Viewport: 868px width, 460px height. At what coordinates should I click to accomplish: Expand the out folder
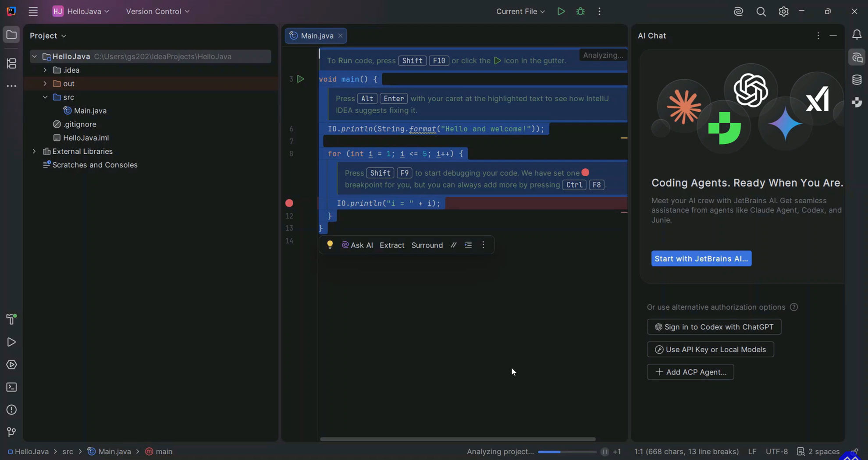[x=45, y=84]
